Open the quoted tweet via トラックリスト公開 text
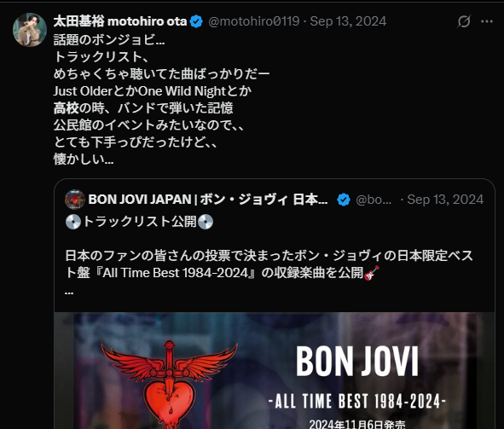 coord(140,222)
